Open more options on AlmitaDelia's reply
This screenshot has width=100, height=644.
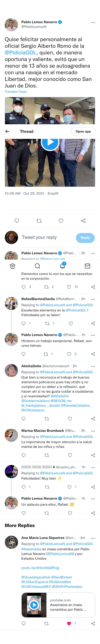click(x=93, y=366)
